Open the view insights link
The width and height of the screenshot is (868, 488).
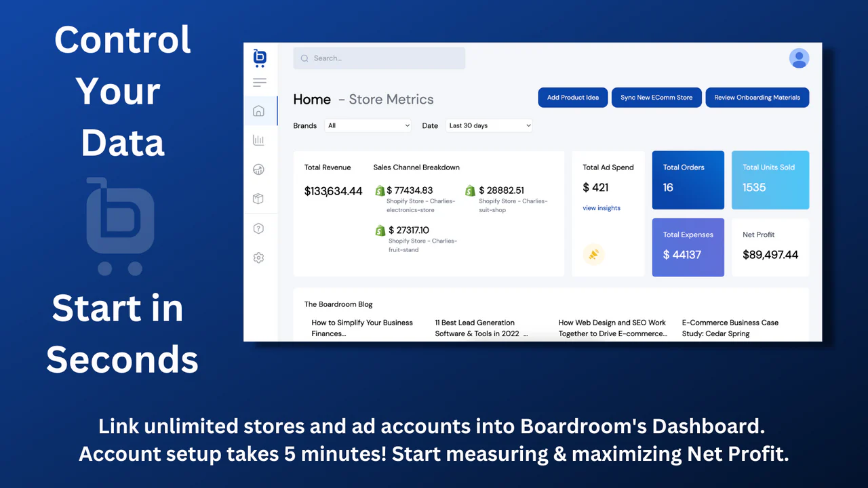pyautogui.click(x=601, y=208)
